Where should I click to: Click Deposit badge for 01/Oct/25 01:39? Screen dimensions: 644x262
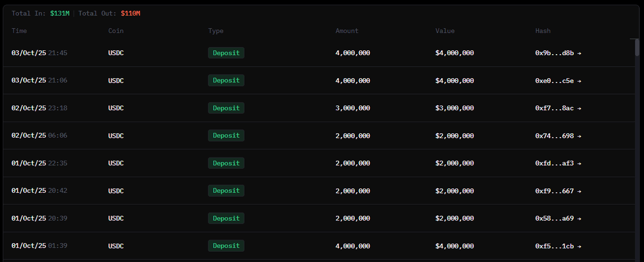pyautogui.click(x=226, y=246)
